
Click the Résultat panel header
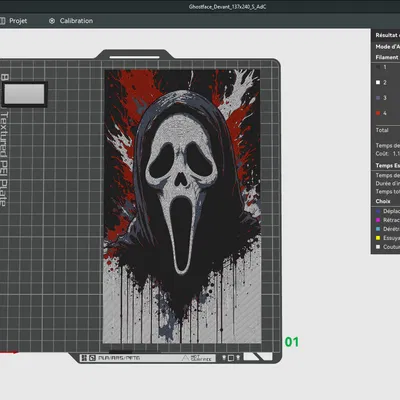point(387,35)
